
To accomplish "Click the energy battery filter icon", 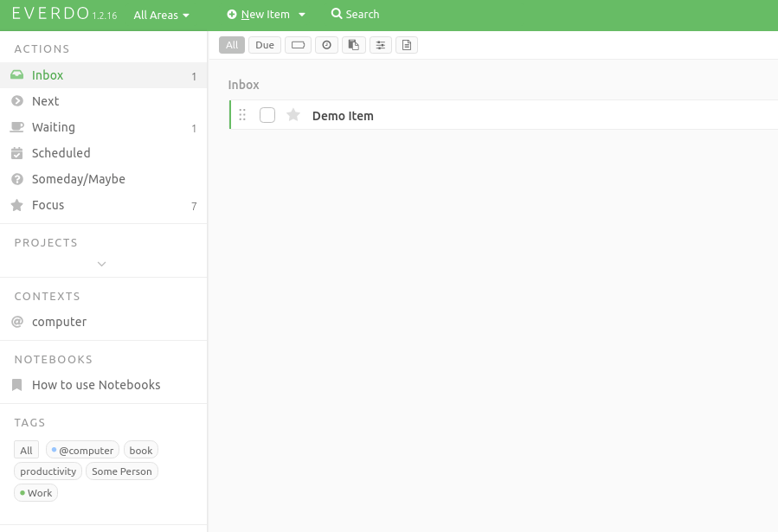I will click(x=298, y=44).
